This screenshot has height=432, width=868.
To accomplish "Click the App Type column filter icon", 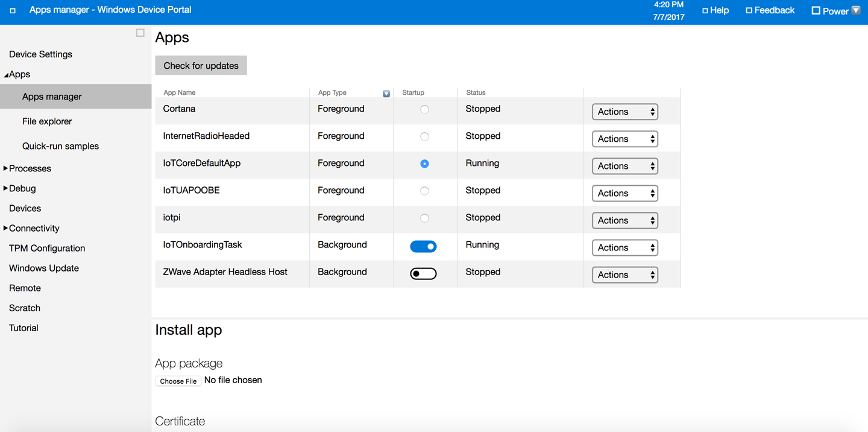I will [386, 94].
